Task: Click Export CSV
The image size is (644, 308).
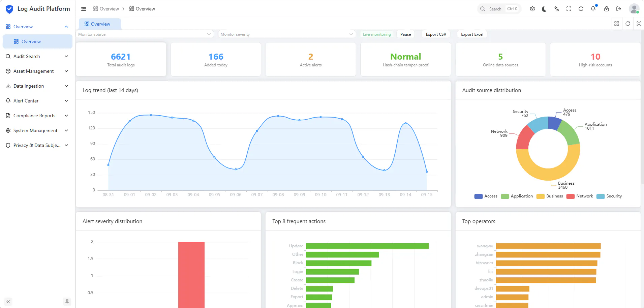Action: 436,34
